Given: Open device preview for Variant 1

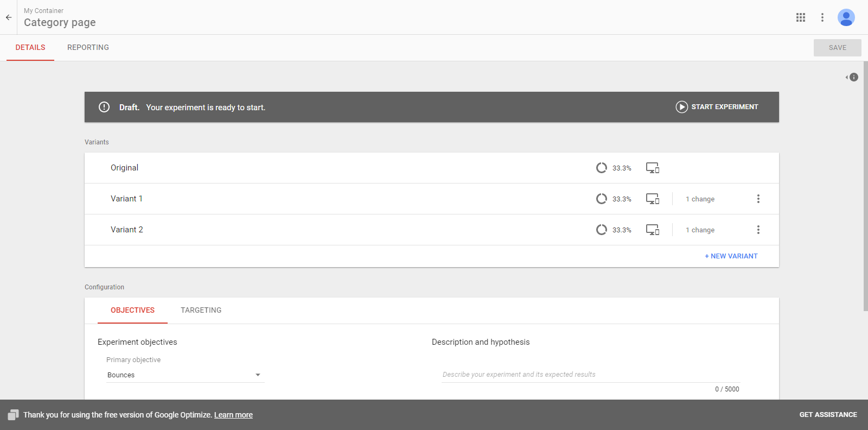Looking at the screenshot, I should click(x=653, y=199).
